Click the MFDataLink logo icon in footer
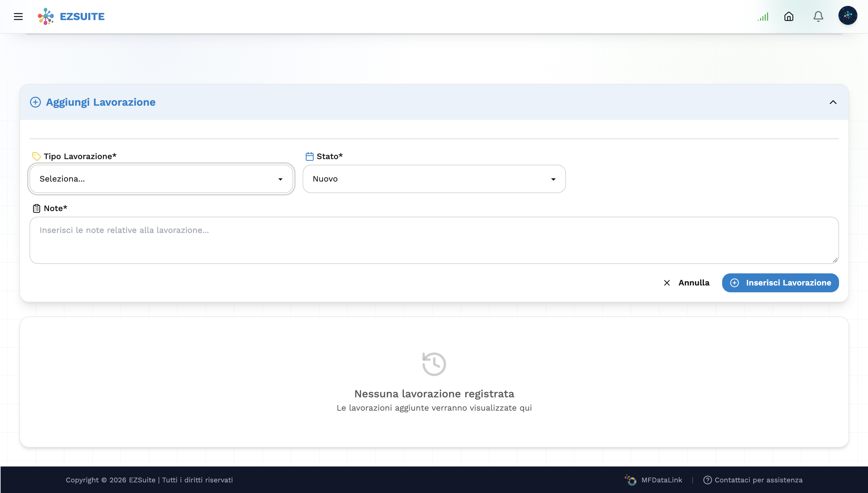The width and height of the screenshot is (868, 493). tap(630, 480)
